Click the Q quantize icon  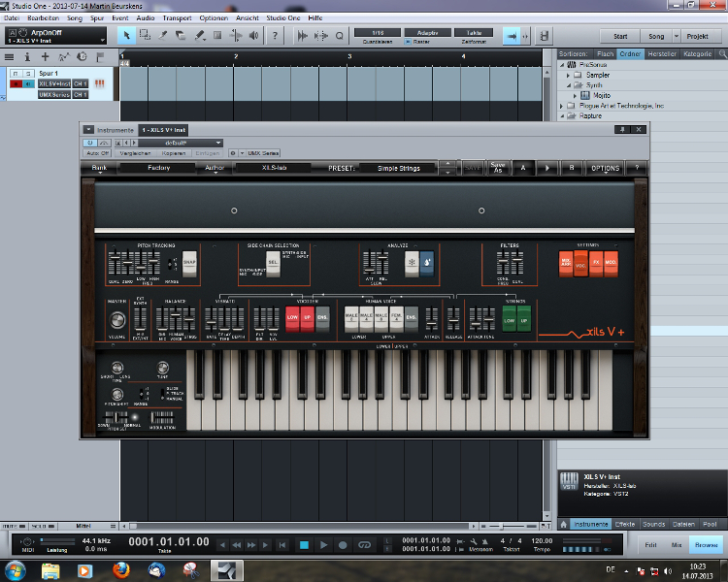340,36
